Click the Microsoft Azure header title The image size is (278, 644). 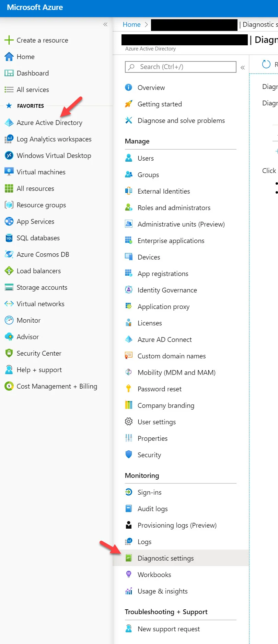[x=35, y=8]
